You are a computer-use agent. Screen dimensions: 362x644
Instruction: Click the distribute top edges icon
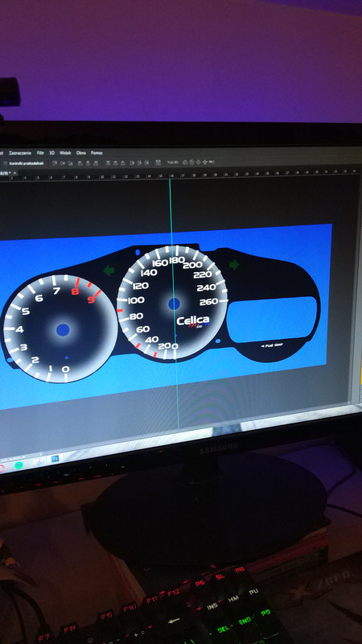click(x=108, y=163)
